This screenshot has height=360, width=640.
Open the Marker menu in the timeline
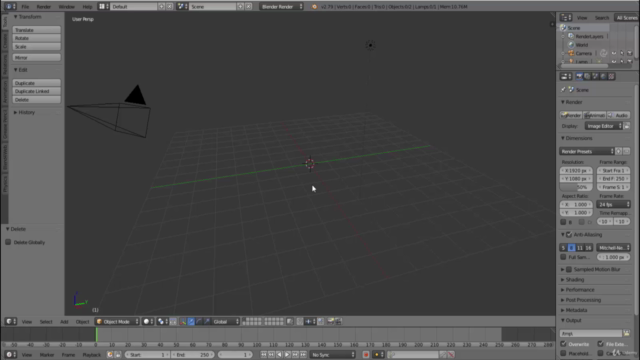(47, 355)
